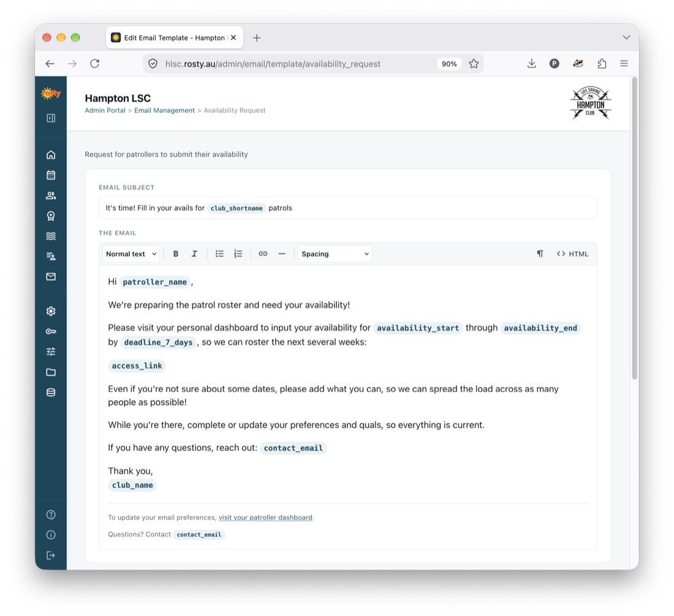Open the calendar icon in sidebar

click(x=51, y=175)
